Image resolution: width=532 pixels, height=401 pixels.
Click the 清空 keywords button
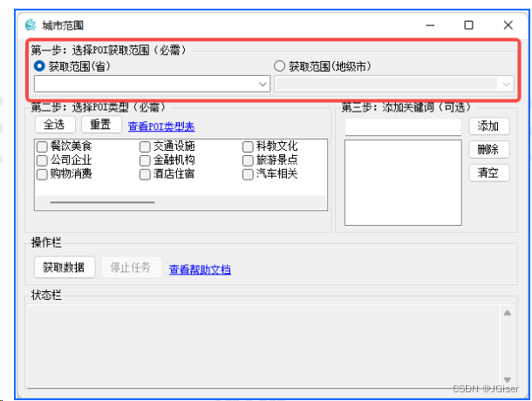pyautogui.click(x=489, y=173)
